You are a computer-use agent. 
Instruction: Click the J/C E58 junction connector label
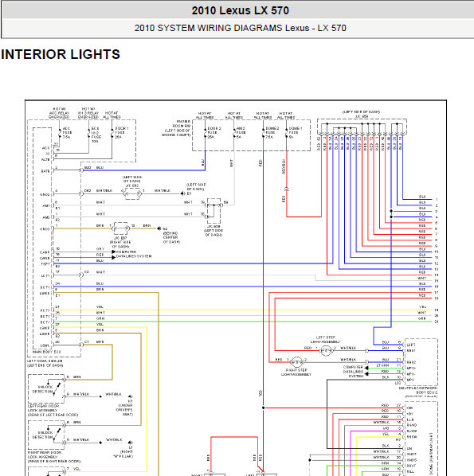[x=213, y=227]
